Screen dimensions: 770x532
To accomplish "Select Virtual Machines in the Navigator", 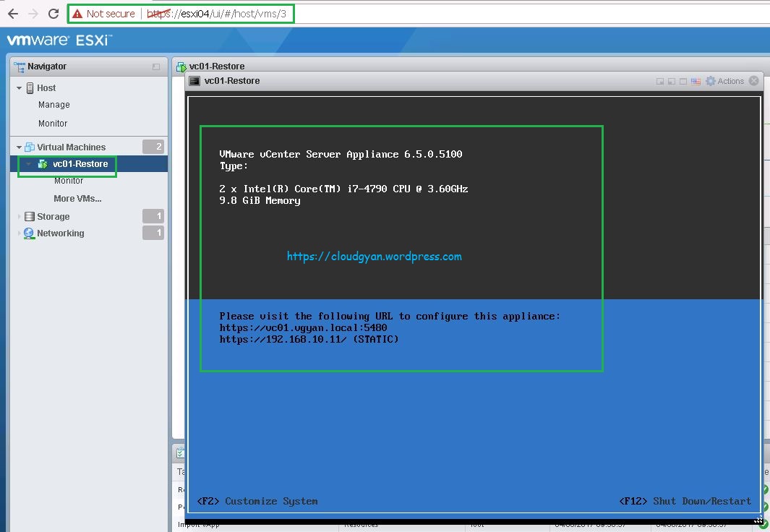I will 71,147.
